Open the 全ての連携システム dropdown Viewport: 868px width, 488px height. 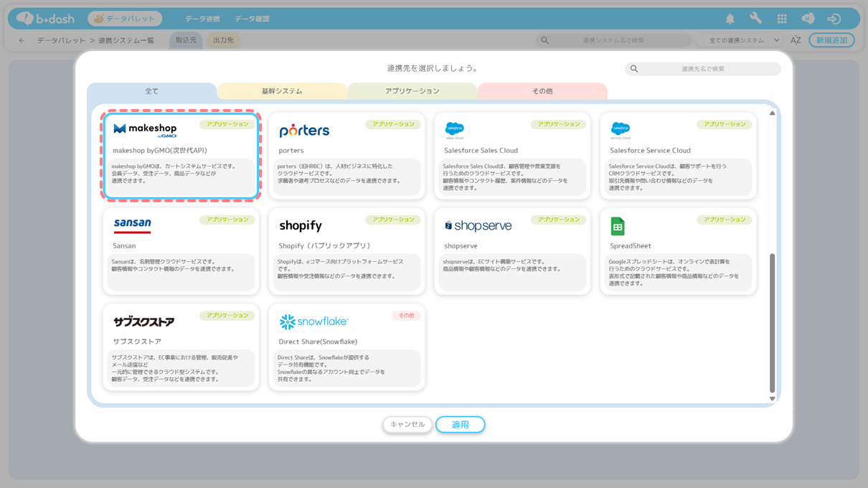744,40
